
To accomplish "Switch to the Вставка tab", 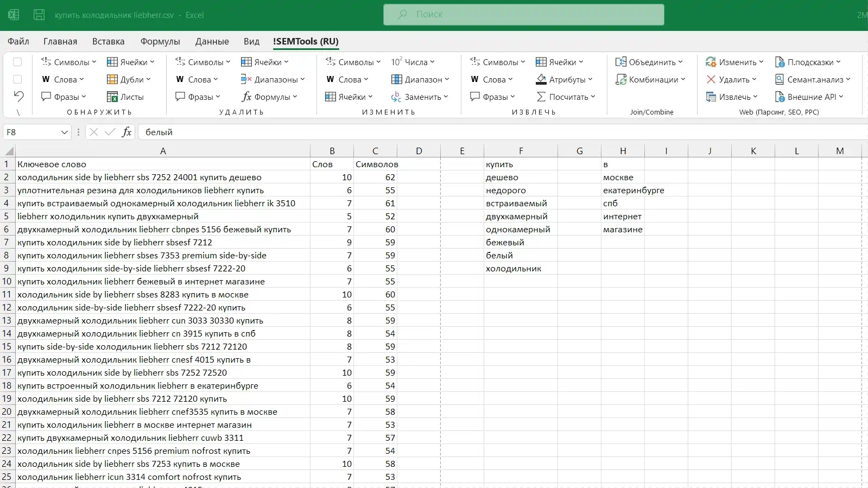I will pyautogui.click(x=108, y=41).
